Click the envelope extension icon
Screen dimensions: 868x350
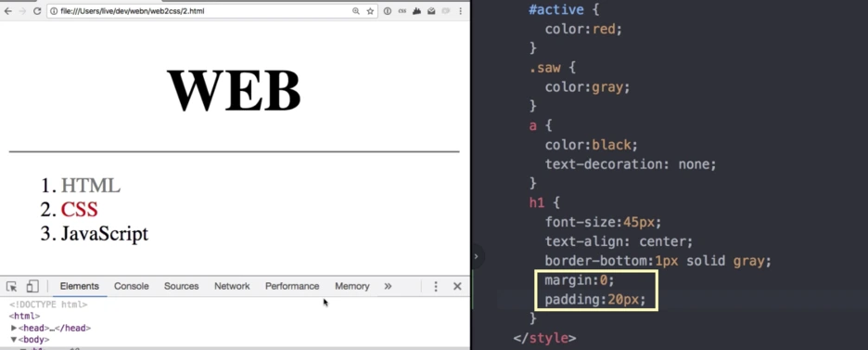pos(431,11)
